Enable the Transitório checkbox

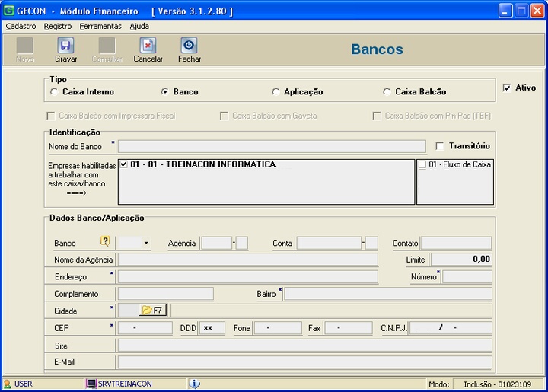[440, 146]
